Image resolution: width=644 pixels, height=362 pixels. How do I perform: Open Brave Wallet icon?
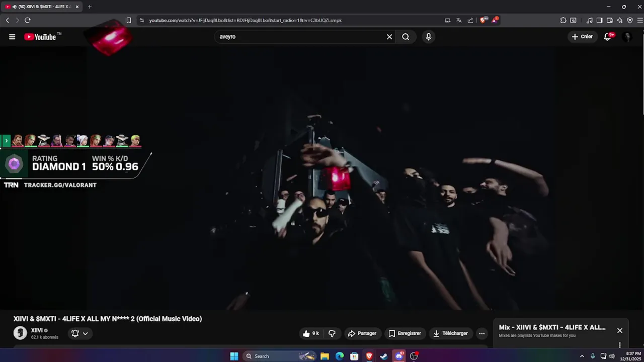(609, 20)
